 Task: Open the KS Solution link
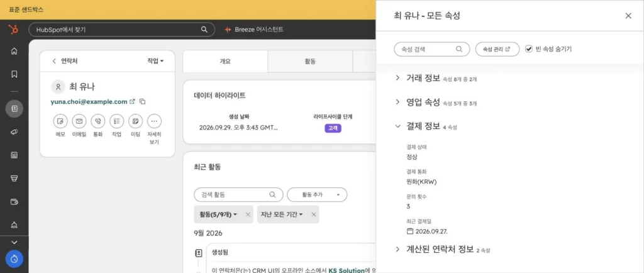coord(347,270)
